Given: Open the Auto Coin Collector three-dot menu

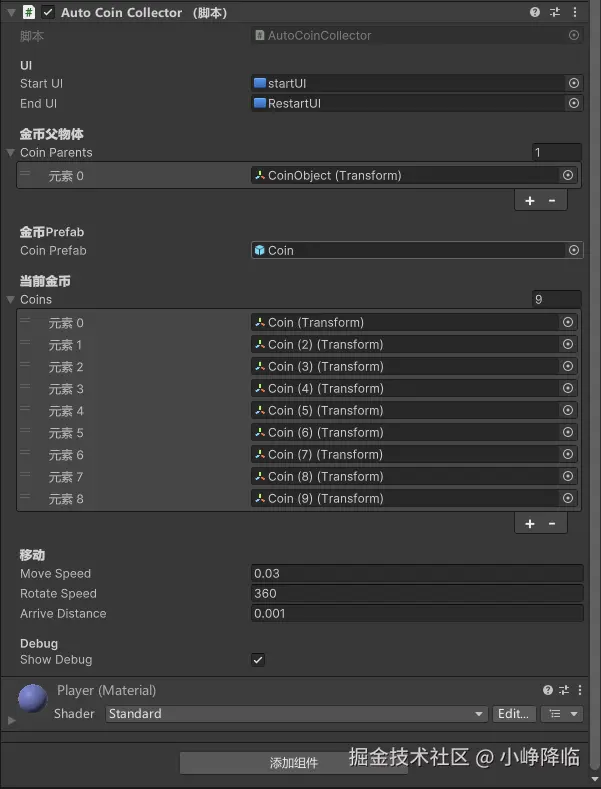Looking at the screenshot, I should pos(575,13).
